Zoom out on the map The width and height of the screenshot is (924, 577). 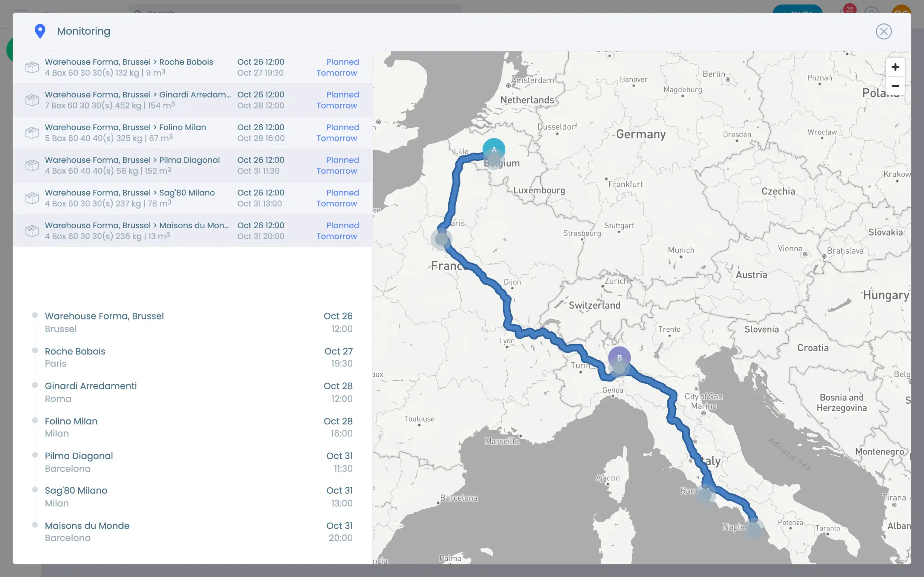895,86
